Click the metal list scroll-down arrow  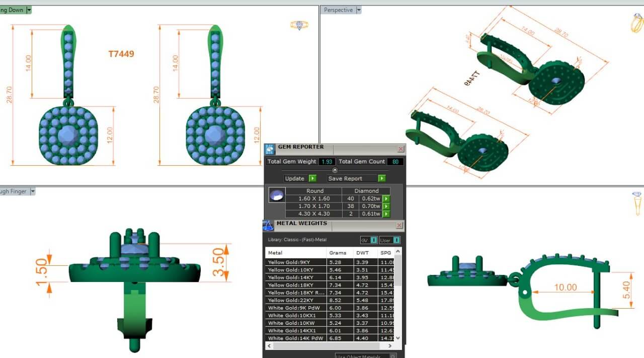pyautogui.click(x=398, y=338)
